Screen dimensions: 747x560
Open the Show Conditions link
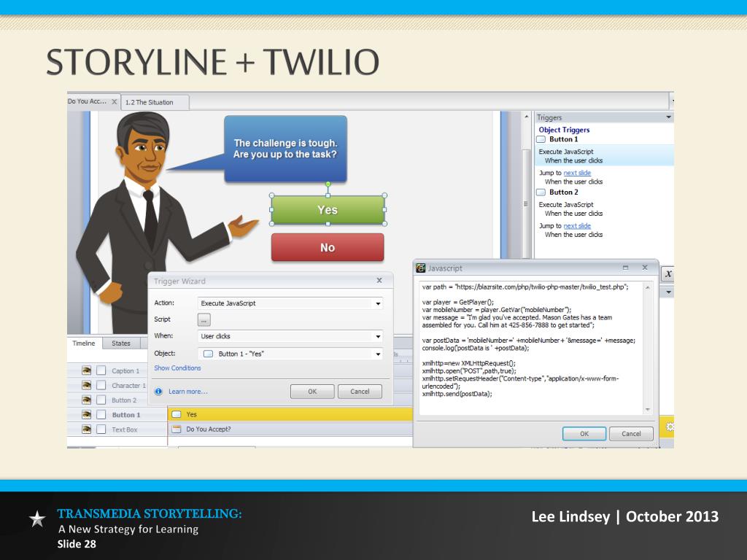point(177,368)
